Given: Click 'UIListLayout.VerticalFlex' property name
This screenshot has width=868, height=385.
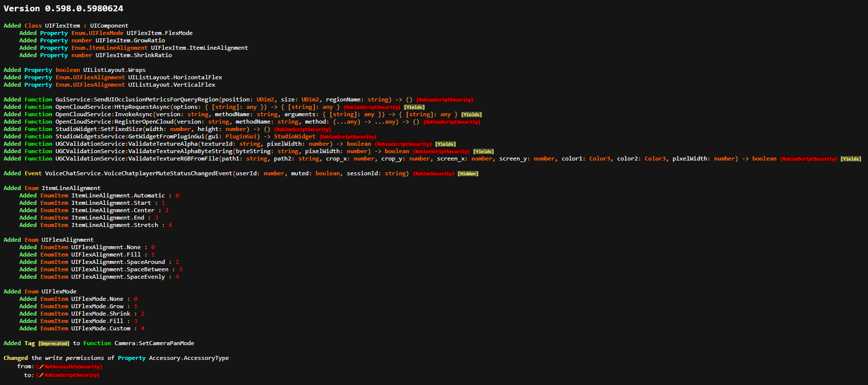Looking at the screenshot, I should tap(172, 85).
